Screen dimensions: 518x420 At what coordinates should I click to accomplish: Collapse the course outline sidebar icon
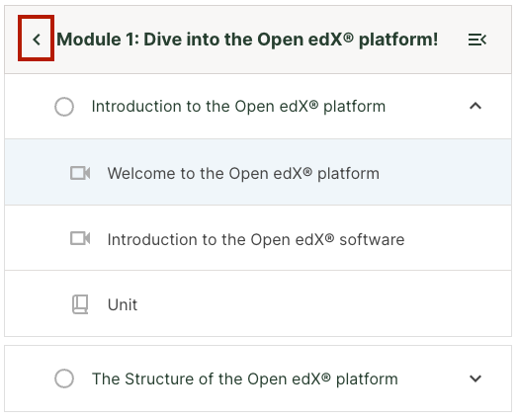[x=477, y=40]
